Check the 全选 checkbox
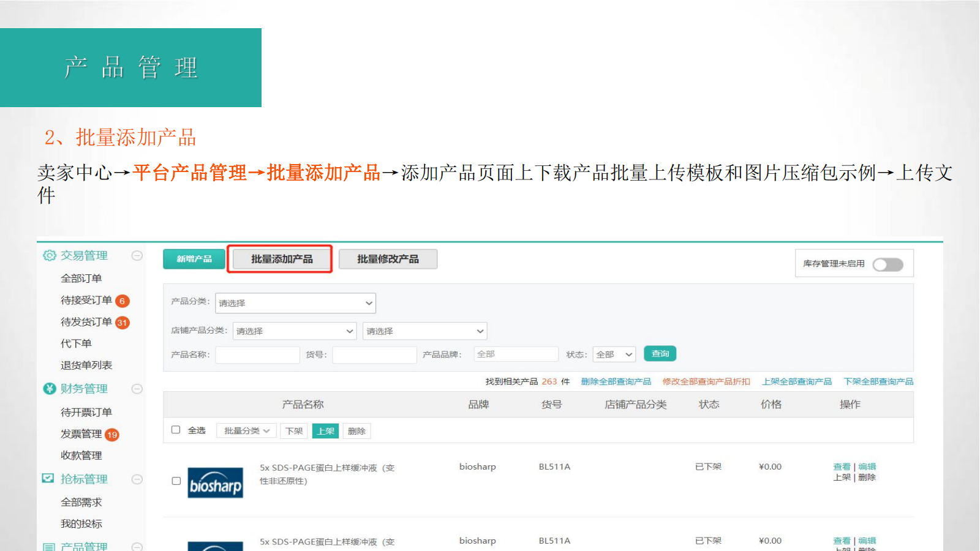 (176, 430)
